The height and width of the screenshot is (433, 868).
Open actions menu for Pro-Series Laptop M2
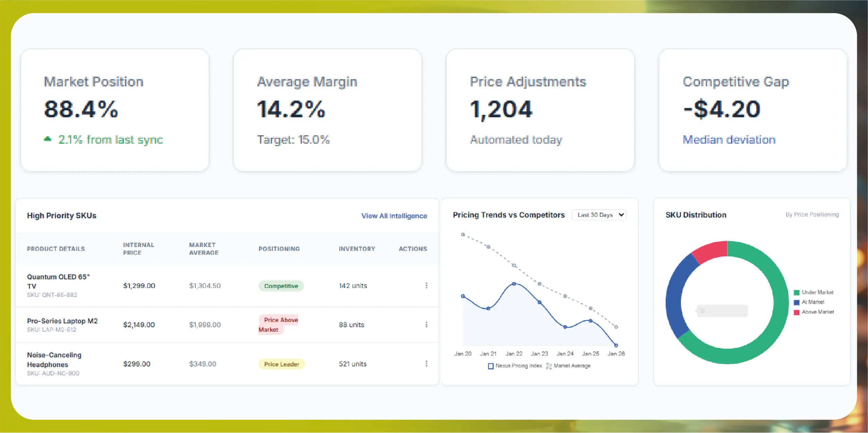coord(426,324)
